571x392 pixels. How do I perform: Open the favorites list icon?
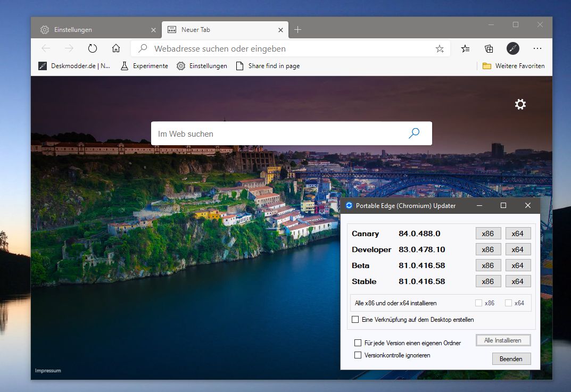pyautogui.click(x=465, y=49)
